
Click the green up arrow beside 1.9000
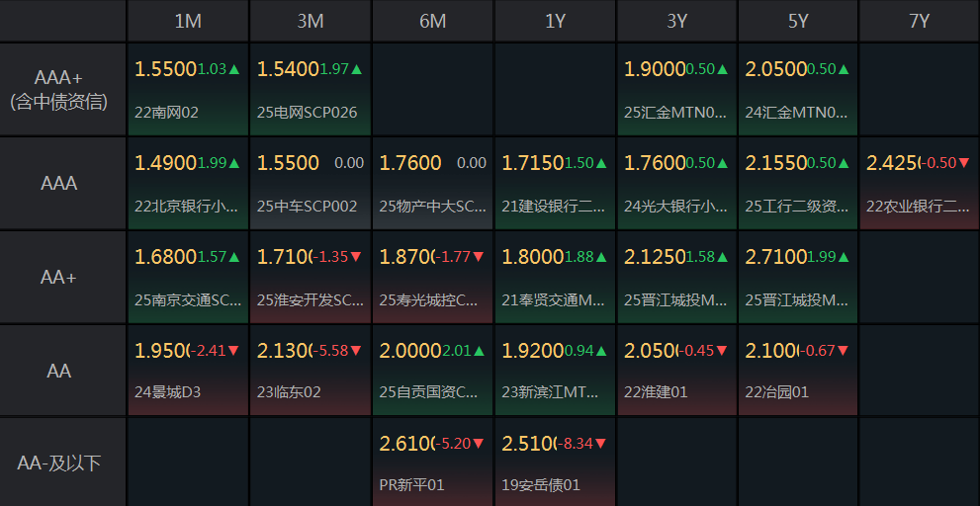click(x=723, y=69)
